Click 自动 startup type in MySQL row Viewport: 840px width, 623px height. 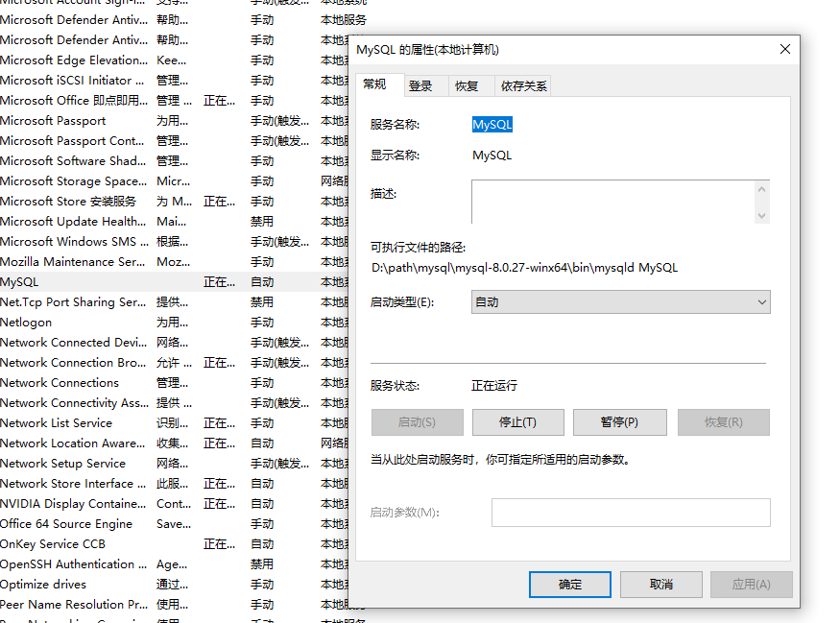pyautogui.click(x=262, y=282)
